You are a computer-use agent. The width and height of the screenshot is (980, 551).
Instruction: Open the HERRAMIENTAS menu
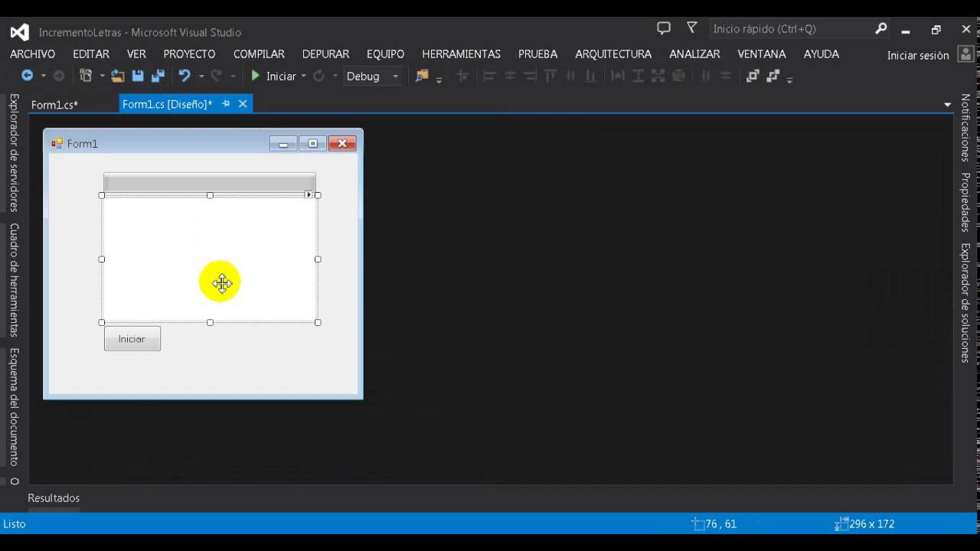coord(461,54)
